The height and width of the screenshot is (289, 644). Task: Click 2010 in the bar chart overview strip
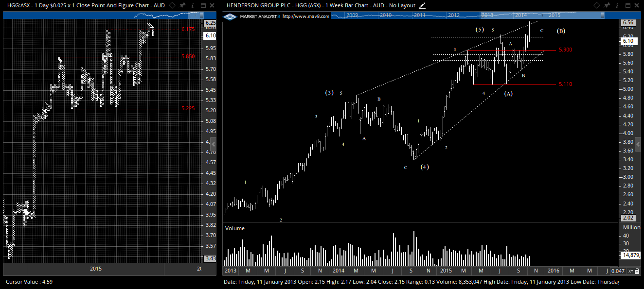pos(386,16)
